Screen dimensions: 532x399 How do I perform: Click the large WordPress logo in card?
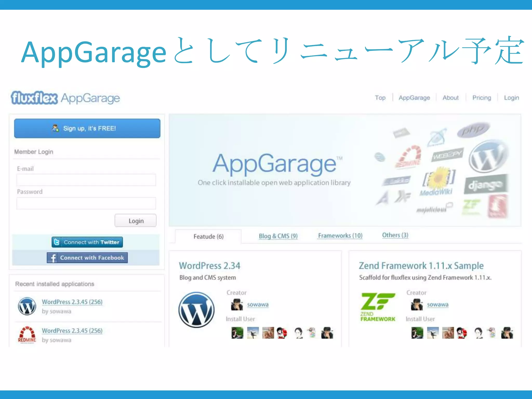[x=197, y=310]
